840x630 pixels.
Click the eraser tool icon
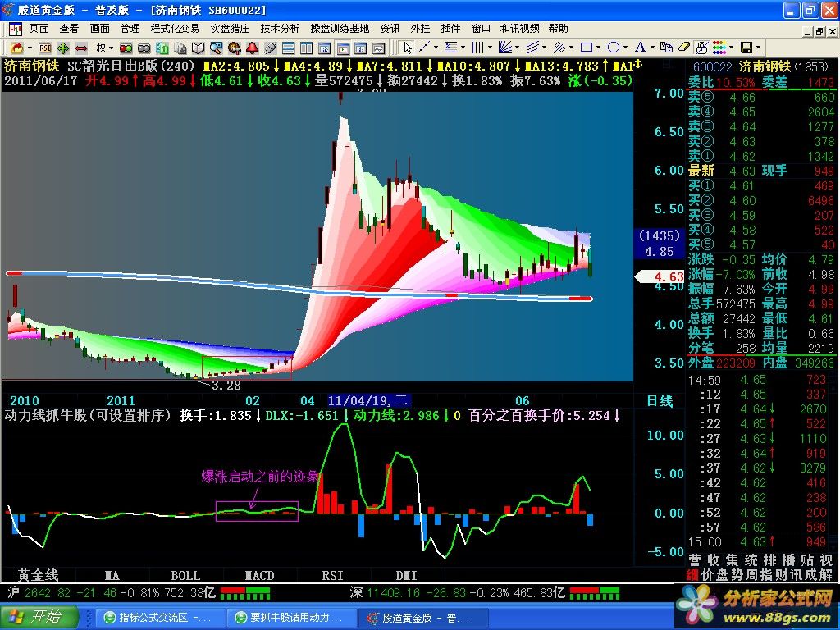click(x=683, y=48)
